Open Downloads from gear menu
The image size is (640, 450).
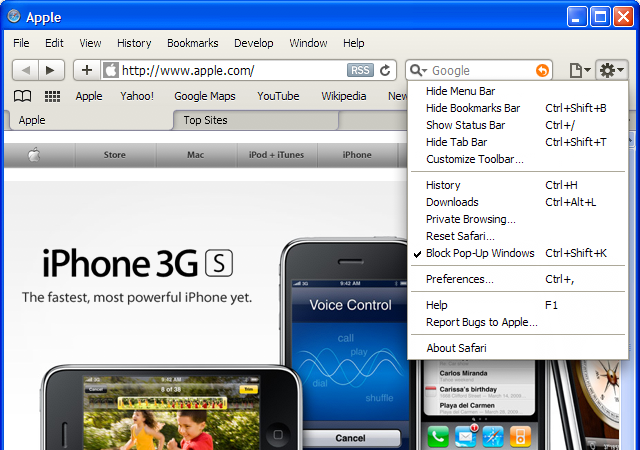coord(518,202)
